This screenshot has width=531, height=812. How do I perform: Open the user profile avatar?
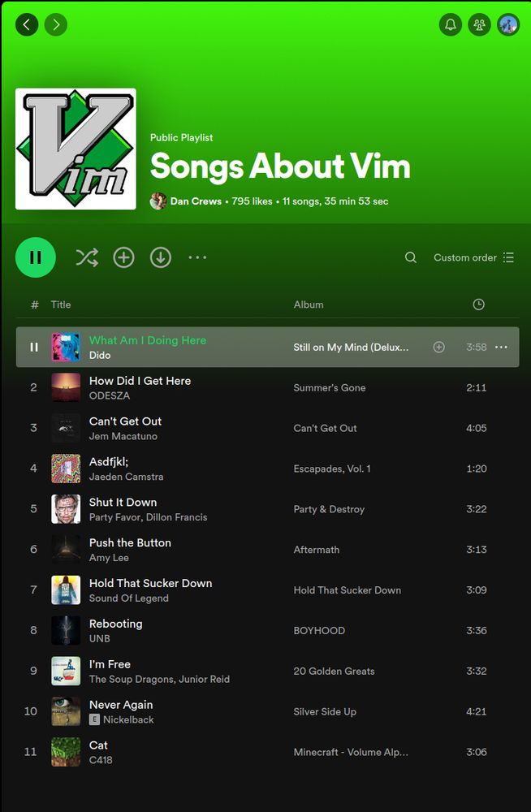pos(508,24)
